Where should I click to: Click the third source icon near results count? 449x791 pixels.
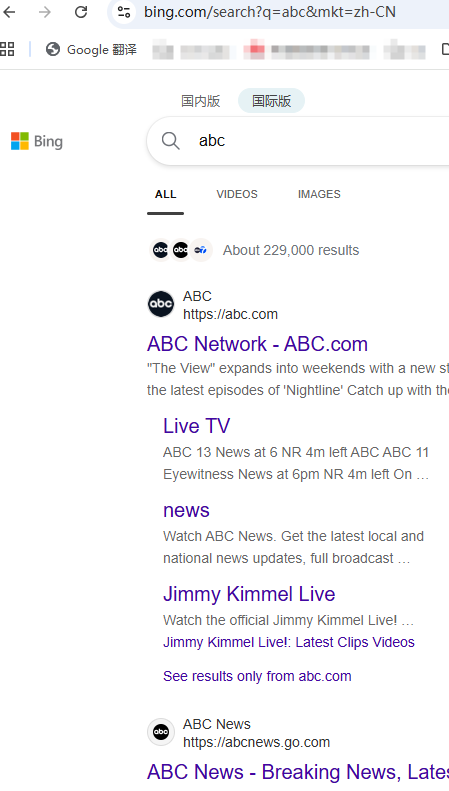201,250
